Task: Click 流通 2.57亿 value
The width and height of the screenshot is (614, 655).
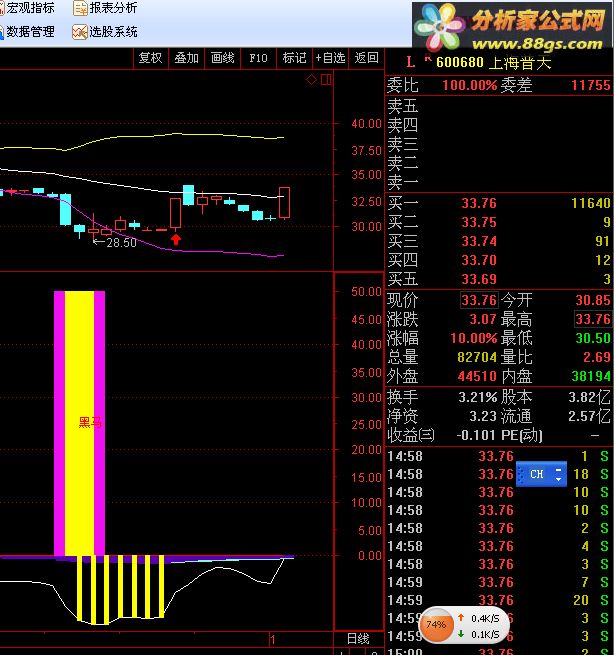Action: pyautogui.click(x=589, y=416)
